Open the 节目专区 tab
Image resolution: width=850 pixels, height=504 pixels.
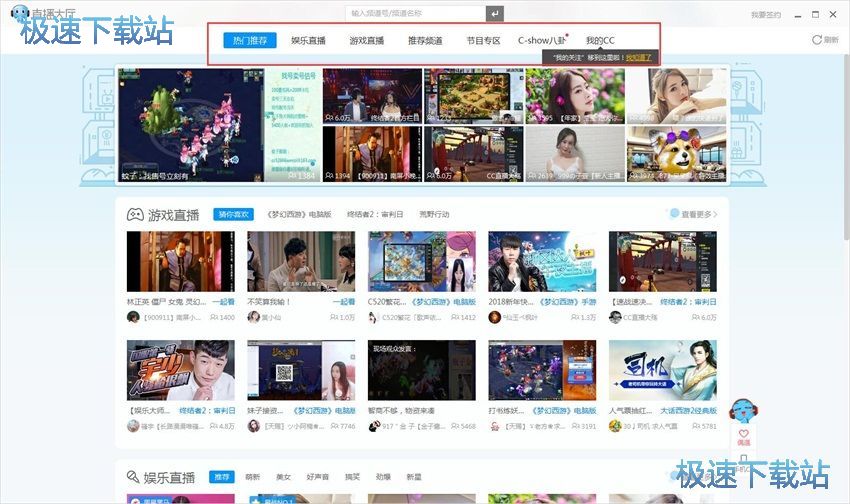483,40
